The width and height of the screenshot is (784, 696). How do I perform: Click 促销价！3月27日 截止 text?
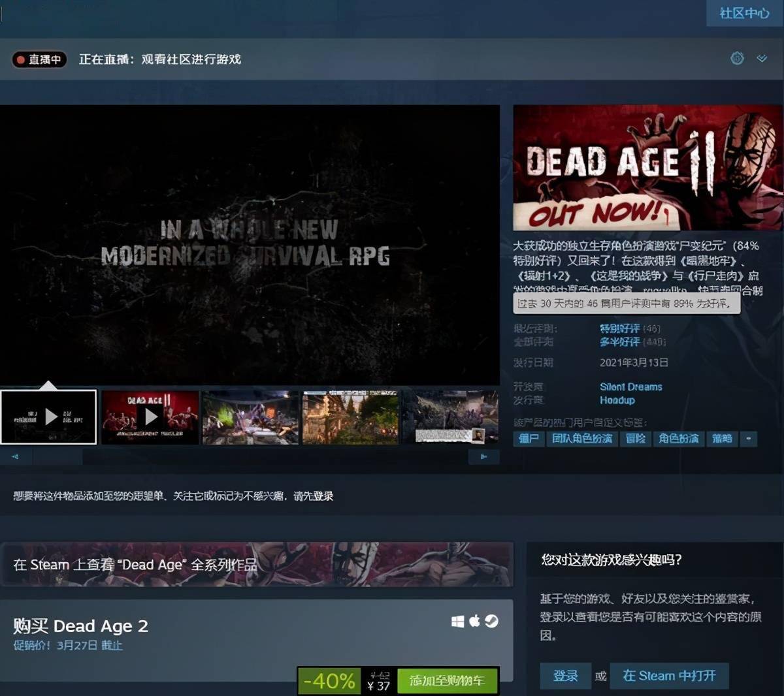point(68,645)
